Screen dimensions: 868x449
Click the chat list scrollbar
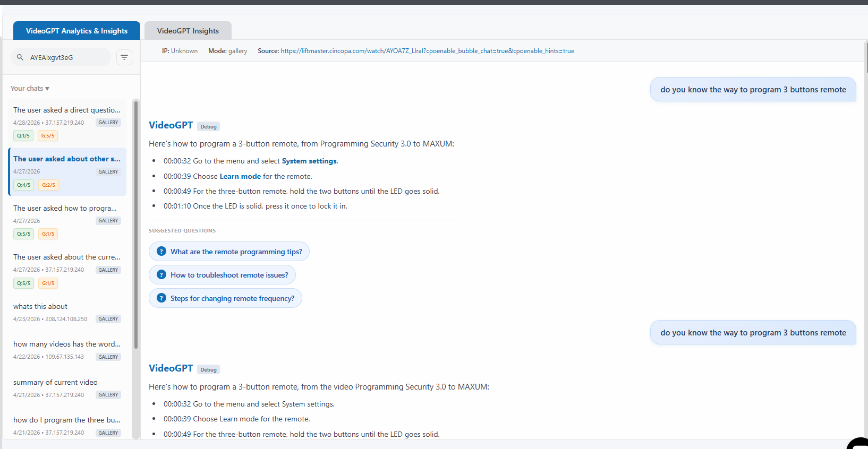coord(136,225)
